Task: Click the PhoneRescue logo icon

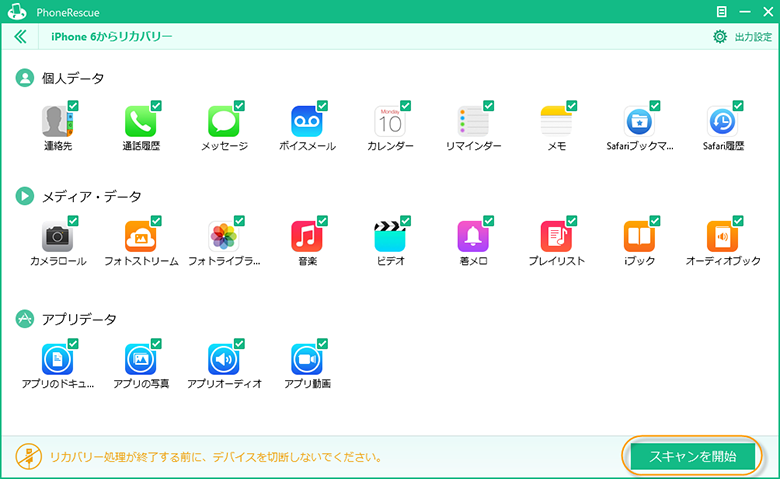Action: click(x=17, y=11)
